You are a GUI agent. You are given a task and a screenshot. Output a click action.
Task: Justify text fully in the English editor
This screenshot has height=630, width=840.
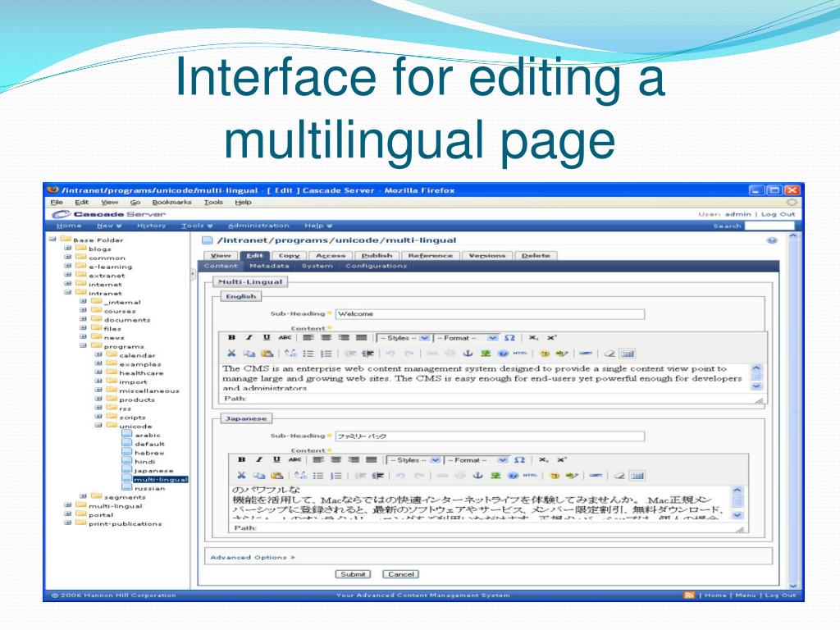(x=362, y=337)
